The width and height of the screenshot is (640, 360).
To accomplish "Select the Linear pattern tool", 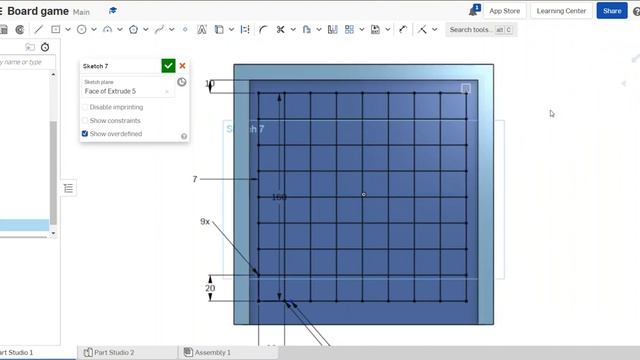I will [x=349, y=29].
